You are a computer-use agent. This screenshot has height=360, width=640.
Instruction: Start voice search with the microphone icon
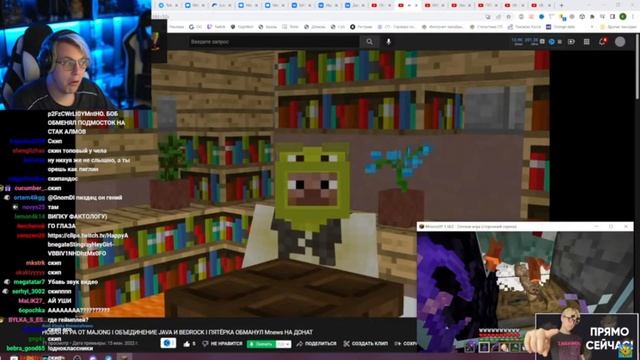[x=388, y=42]
